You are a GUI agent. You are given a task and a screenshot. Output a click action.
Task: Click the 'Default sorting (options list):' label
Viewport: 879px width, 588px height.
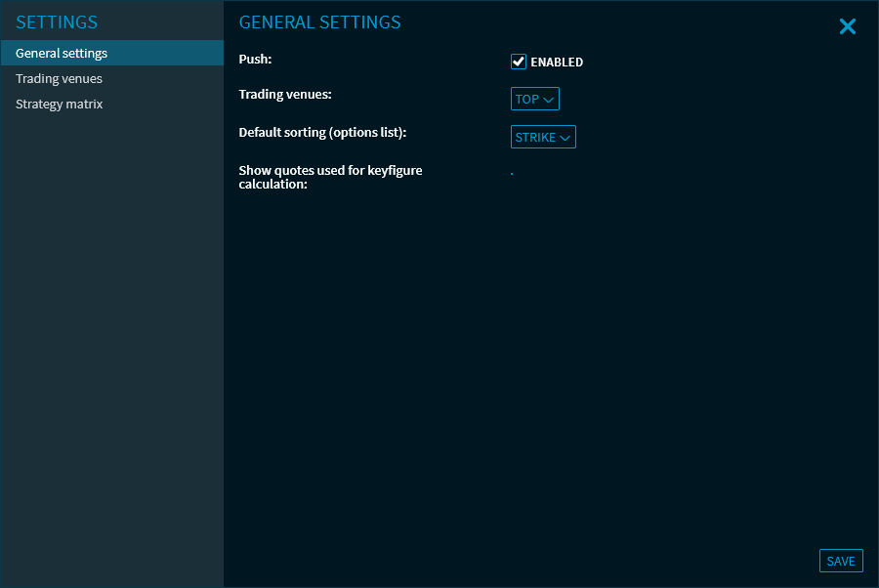322,132
